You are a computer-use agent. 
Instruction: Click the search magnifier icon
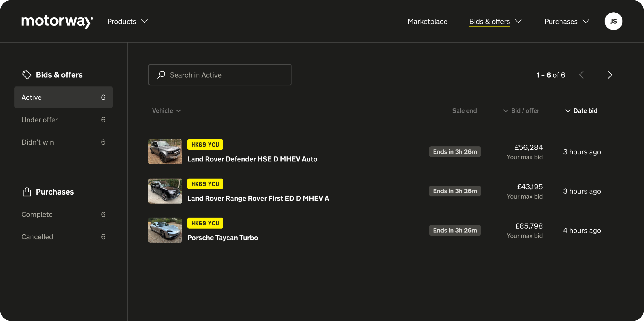point(161,75)
